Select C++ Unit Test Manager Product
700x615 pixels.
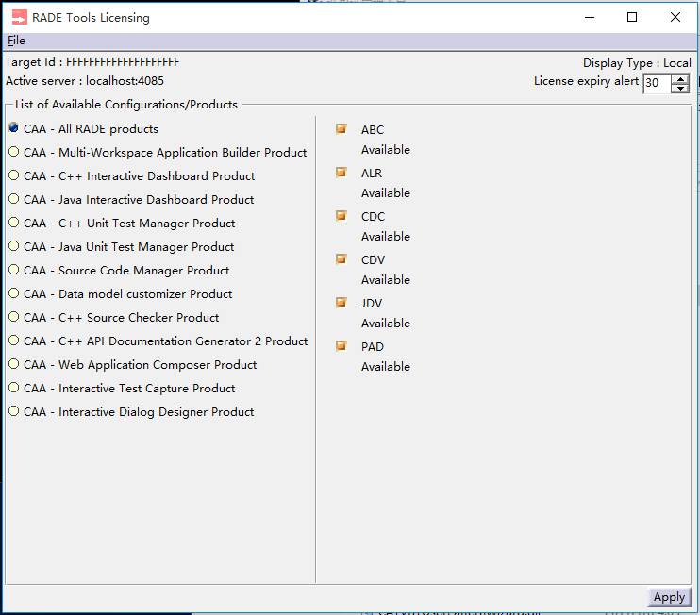[x=14, y=223]
